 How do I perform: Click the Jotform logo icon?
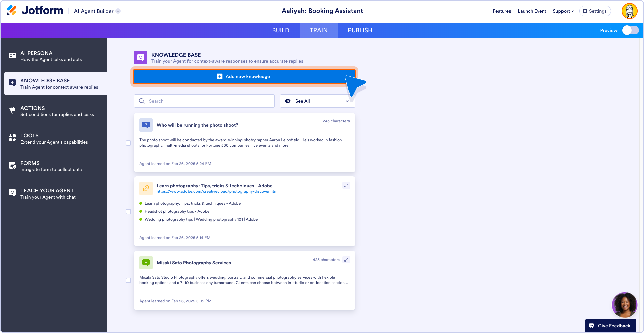pos(12,11)
